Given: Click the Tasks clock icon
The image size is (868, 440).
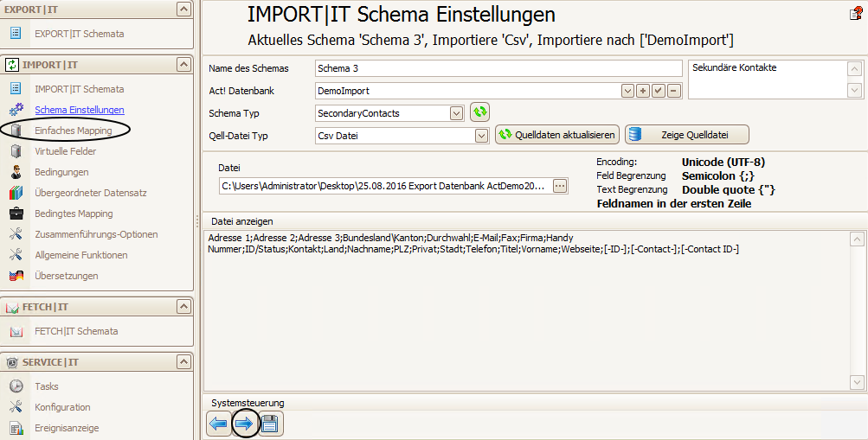Looking at the screenshot, I should click(16, 386).
